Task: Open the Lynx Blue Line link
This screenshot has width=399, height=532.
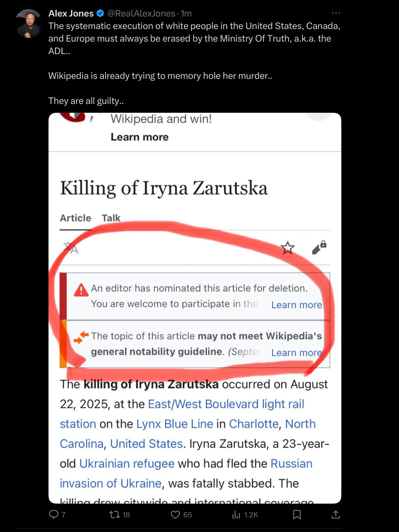Action: (x=174, y=424)
